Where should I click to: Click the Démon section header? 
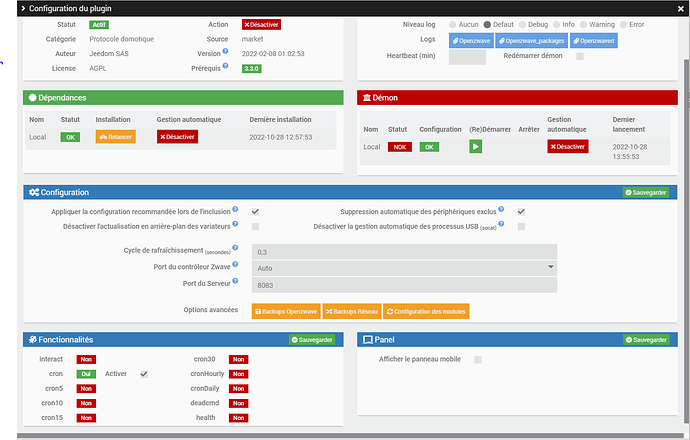pos(518,98)
